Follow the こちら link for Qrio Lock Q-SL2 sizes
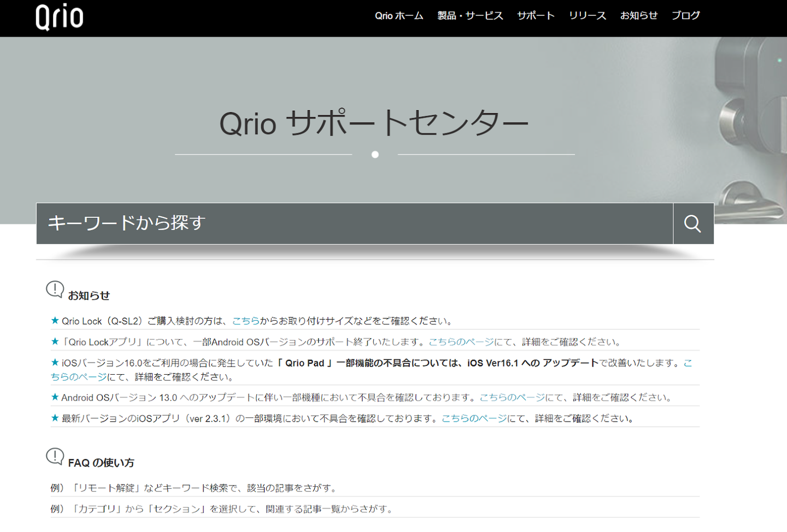 (246, 321)
